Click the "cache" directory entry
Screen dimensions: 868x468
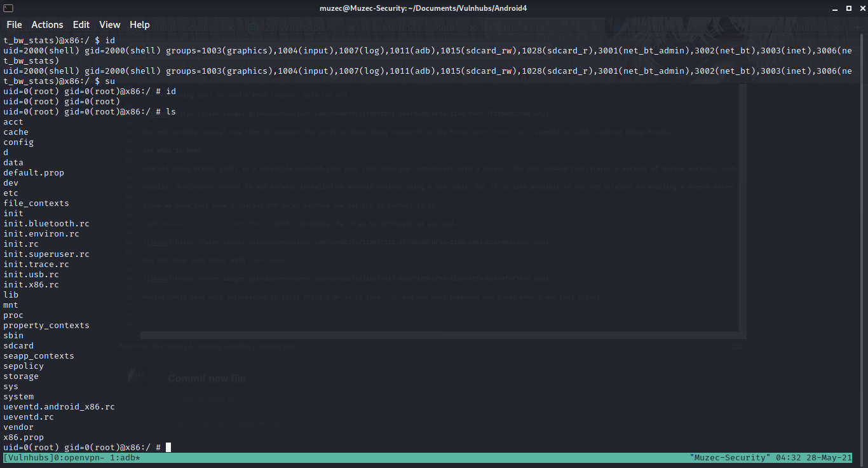[16, 132]
